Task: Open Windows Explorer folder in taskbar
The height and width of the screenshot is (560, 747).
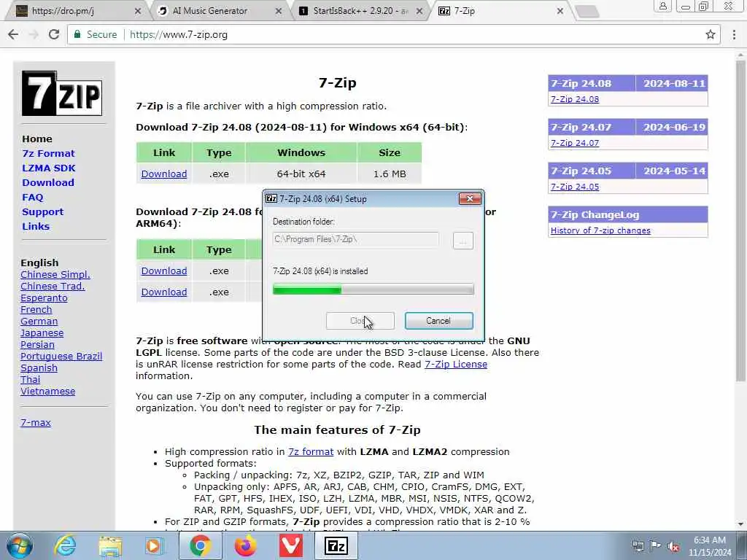Action: point(110,545)
